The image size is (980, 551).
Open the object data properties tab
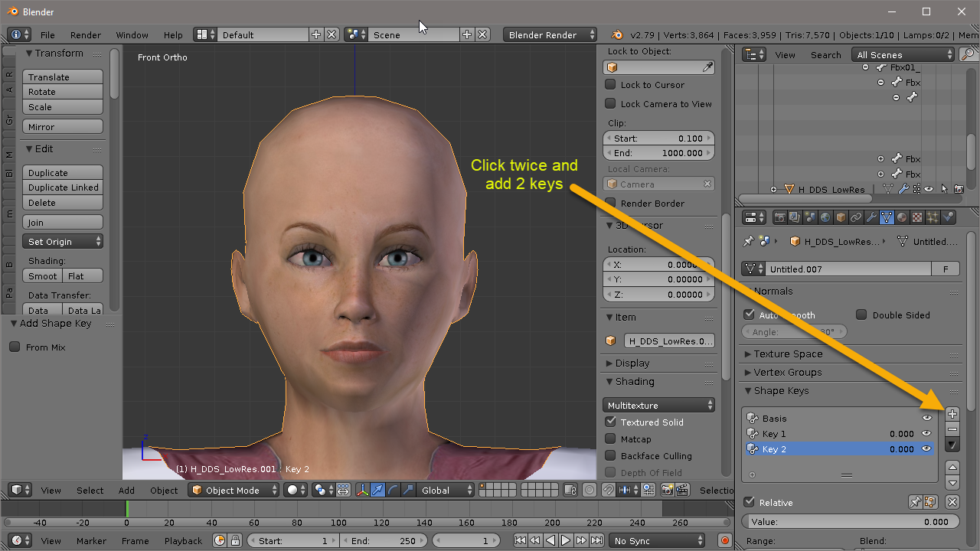click(887, 217)
